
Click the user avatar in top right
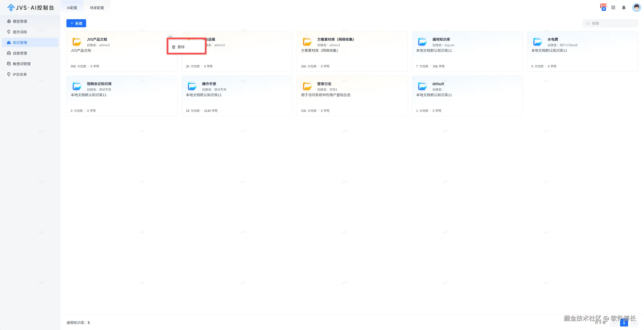(636, 8)
